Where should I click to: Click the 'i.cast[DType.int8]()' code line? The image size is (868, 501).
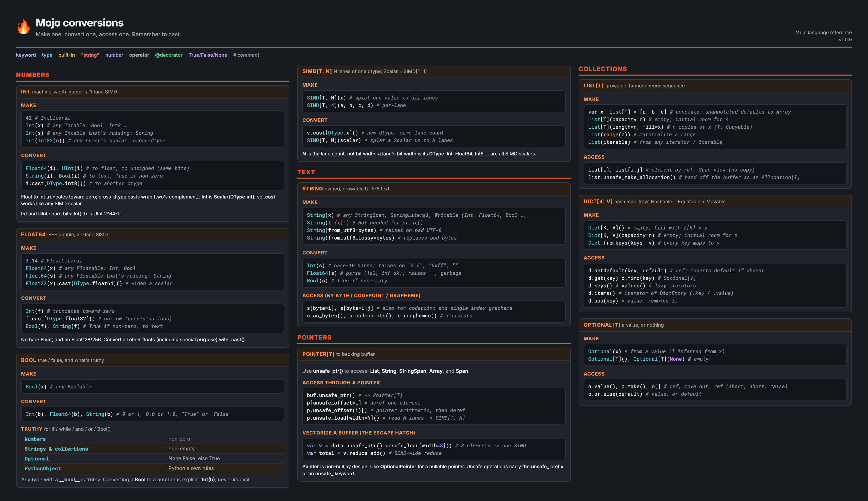84,183
